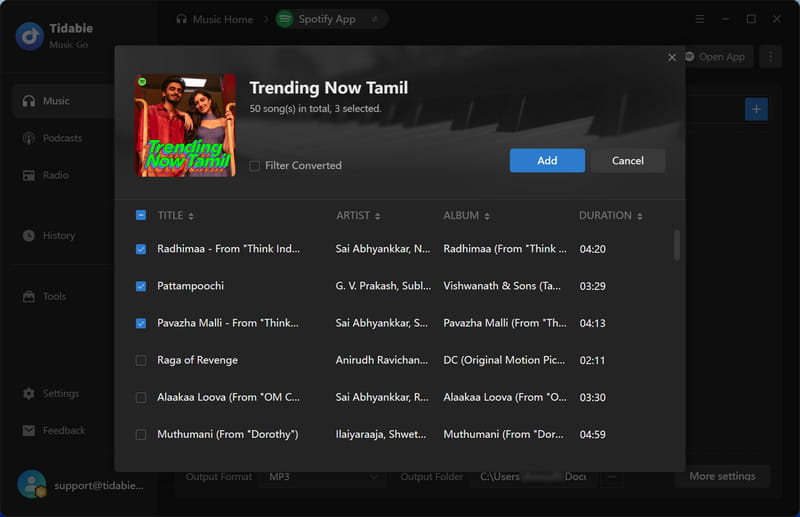
Task: Open the Tools toolbox icon
Action: tap(29, 297)
